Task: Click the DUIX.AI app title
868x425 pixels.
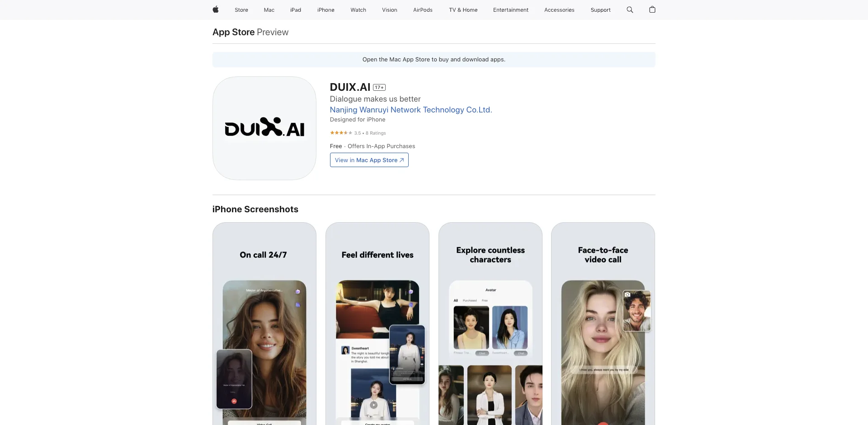Action: click(350, 87)
